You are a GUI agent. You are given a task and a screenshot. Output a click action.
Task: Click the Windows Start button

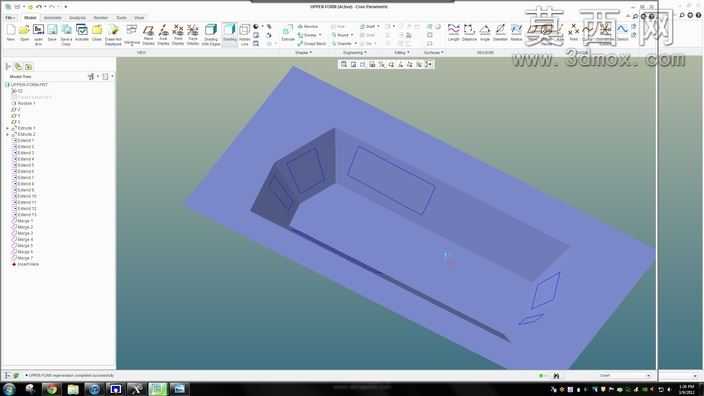pos(9,389)
